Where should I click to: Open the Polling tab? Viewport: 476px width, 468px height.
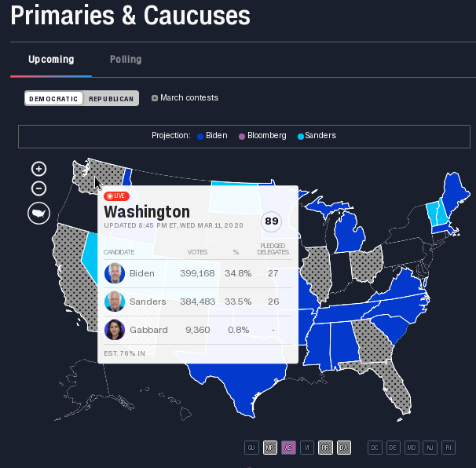point(126,59)
